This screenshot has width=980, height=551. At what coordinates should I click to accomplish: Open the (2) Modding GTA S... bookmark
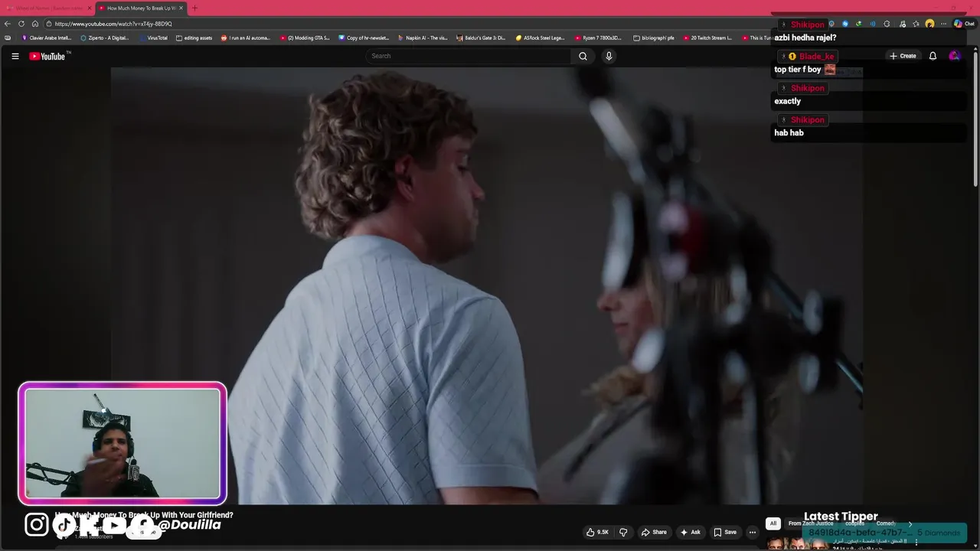pos(305,37)
